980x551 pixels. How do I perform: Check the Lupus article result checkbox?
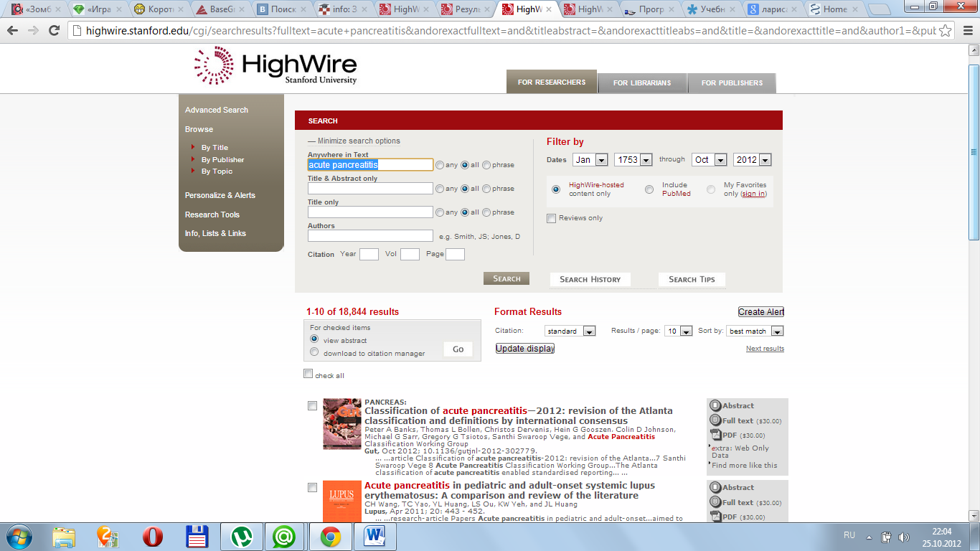[312, 488]
